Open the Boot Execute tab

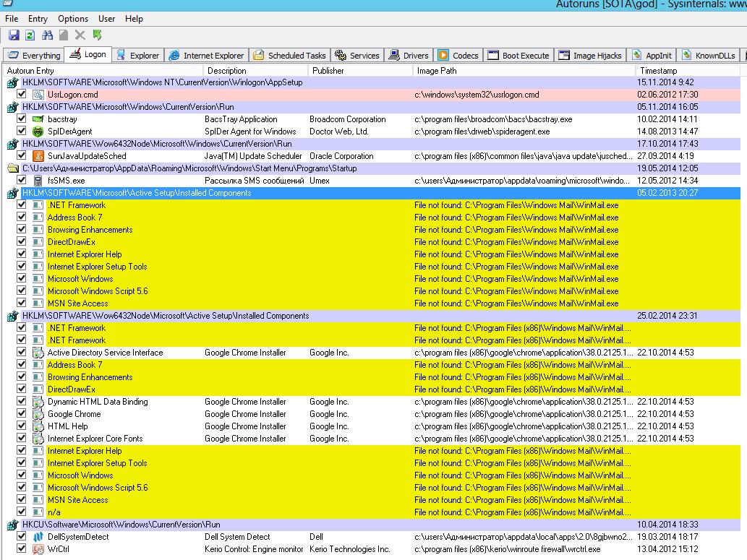coord(518,55)
